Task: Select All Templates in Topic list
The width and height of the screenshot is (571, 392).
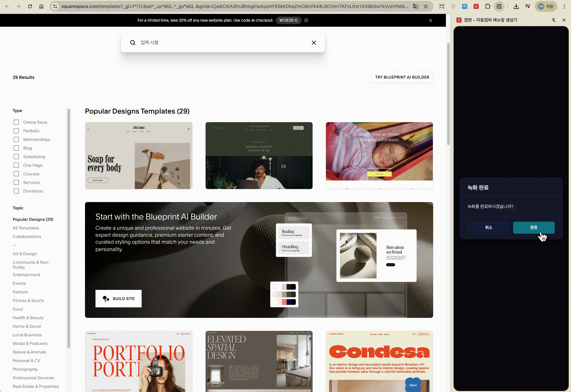Action: click(26, 228)
